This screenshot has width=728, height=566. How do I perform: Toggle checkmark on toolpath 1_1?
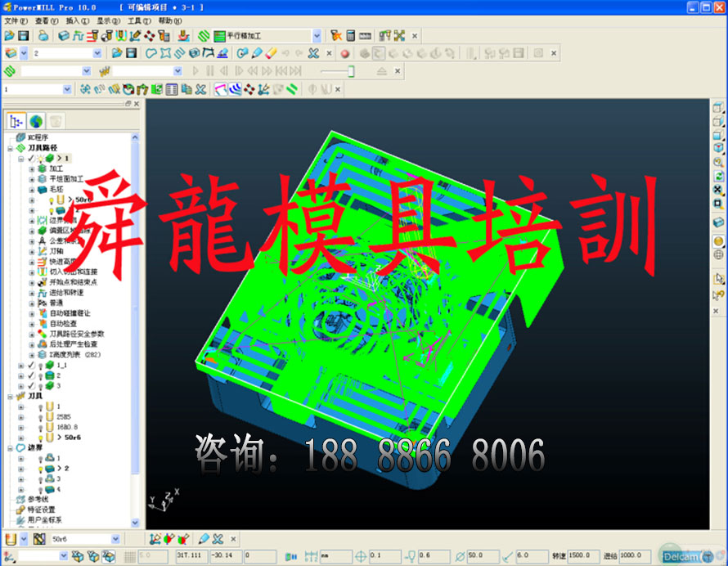pos(31,366)
